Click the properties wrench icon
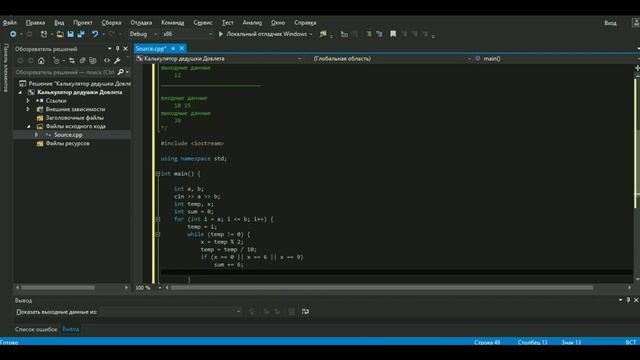 (x=118, y=61)
